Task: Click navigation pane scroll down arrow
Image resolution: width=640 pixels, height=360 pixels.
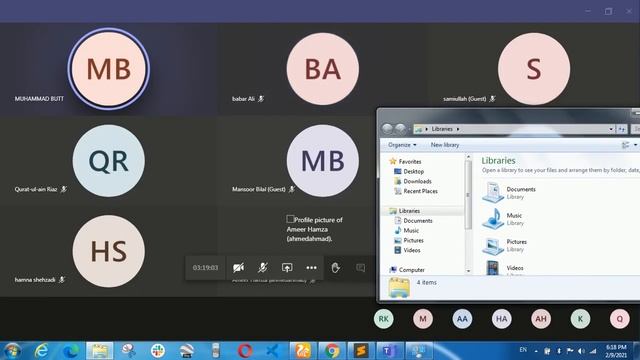Action: pyautogui.click(x=468, y=271)
